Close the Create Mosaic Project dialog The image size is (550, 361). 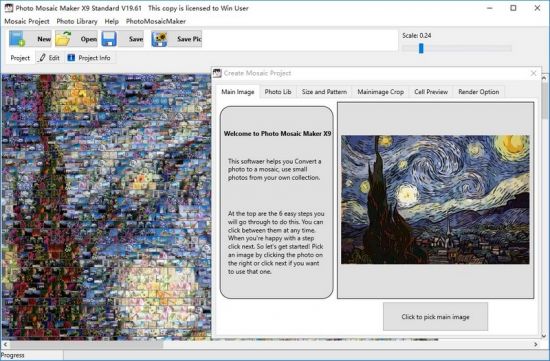534,73
